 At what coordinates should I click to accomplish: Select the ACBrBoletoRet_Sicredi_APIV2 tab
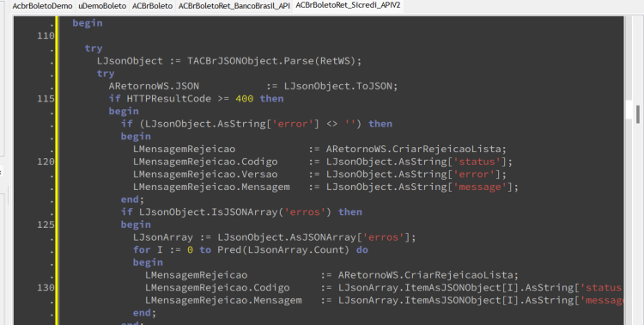[x=348, y=5]
